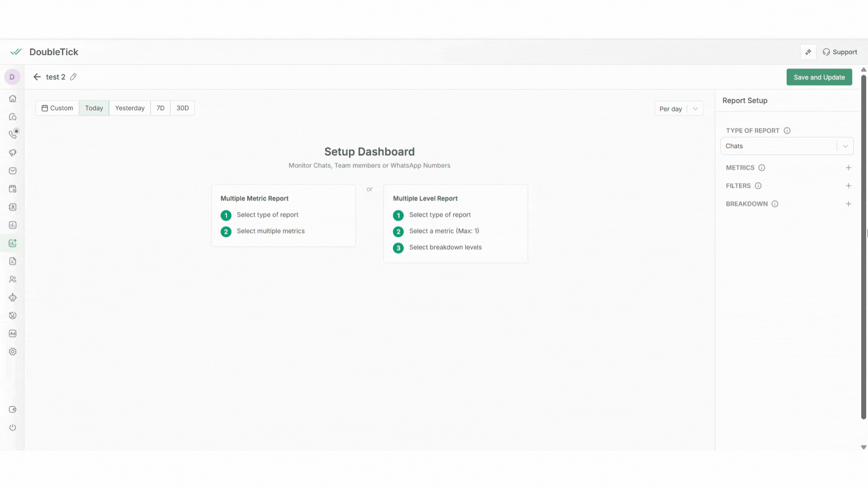Select the 30D date range tab
This screenshot has width=868, height=488.
pyautogui.click(x=183, y=108)
